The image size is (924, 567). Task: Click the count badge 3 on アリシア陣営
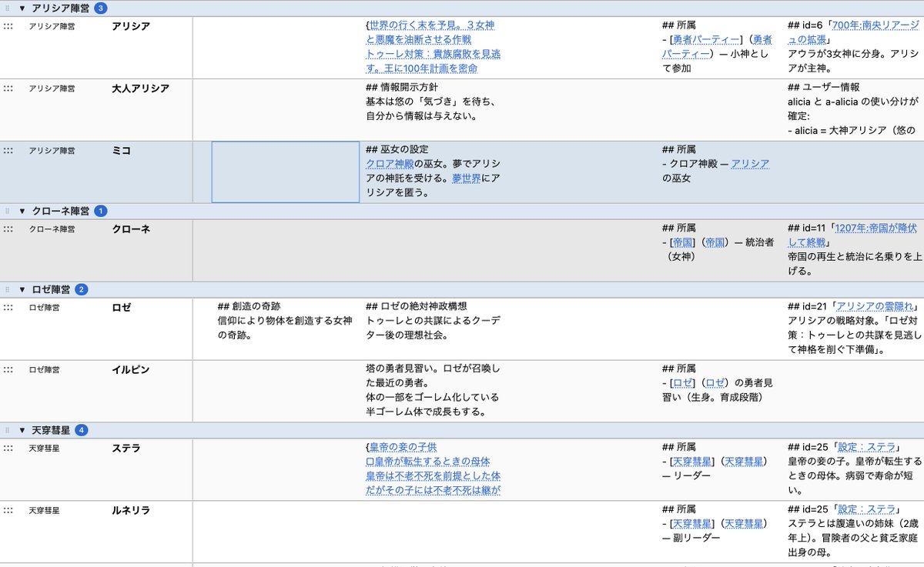pyautogui.click(x=101, y=8)
